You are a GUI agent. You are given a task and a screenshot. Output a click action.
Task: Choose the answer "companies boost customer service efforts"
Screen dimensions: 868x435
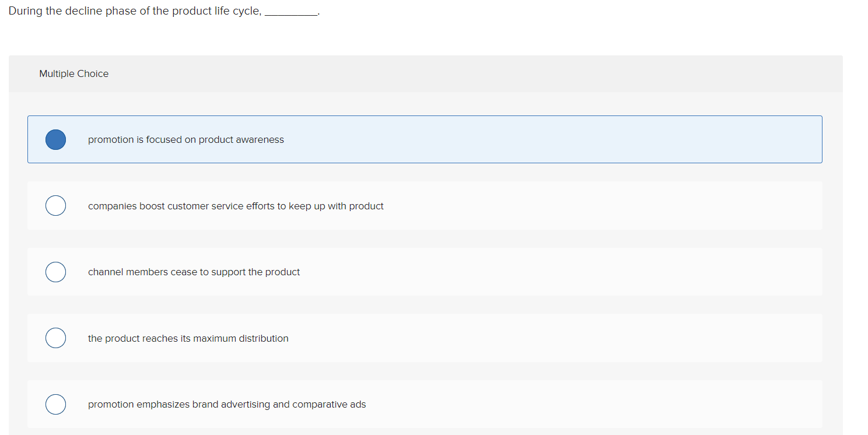click(x=236, y=206)
